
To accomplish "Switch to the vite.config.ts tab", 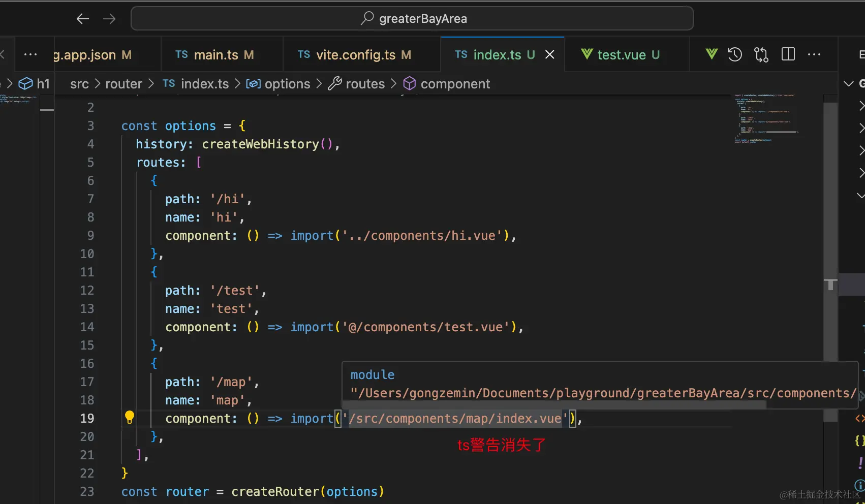I will click(361, 54).
